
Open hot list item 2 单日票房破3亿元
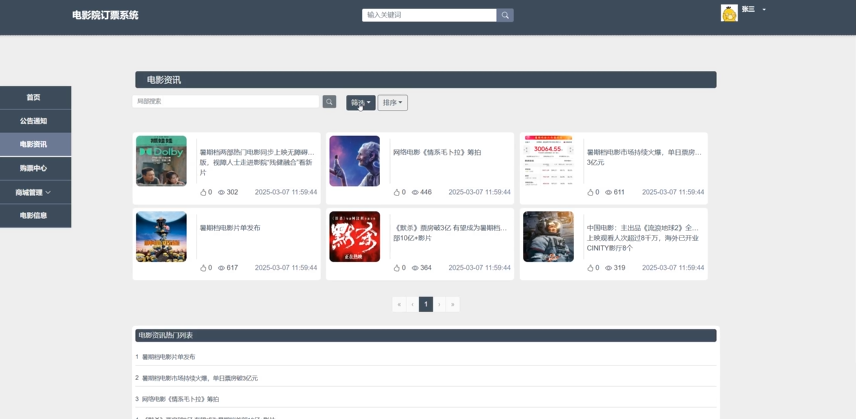pyautogui.click(x=200, y=378)
